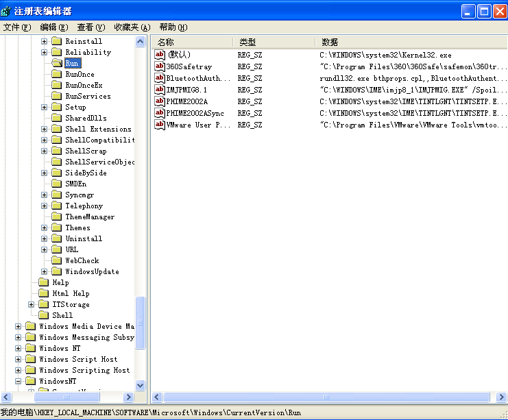Click the SMDEn folder icon
The height and width of the screenshot is (420, 508).
[57, 184]
